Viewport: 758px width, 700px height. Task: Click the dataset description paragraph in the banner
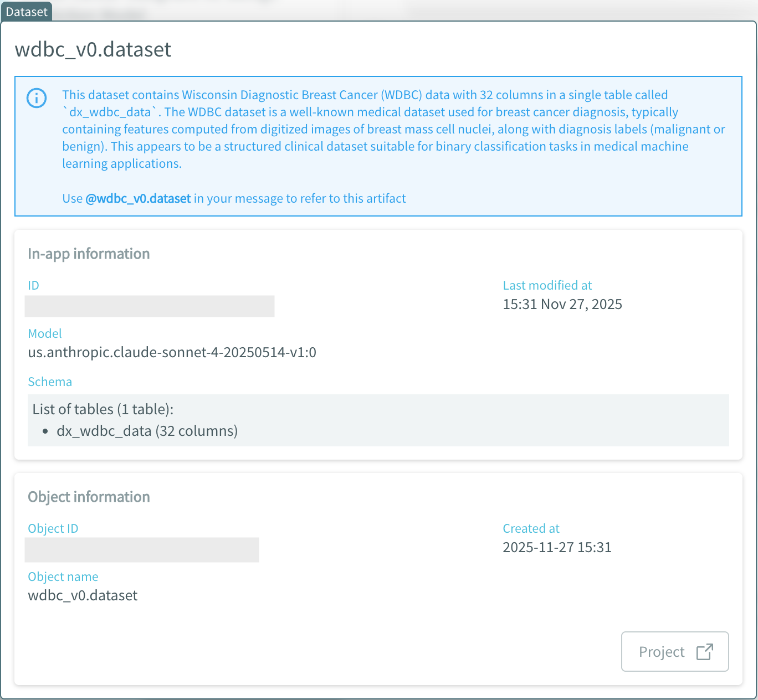coord(388,129)
